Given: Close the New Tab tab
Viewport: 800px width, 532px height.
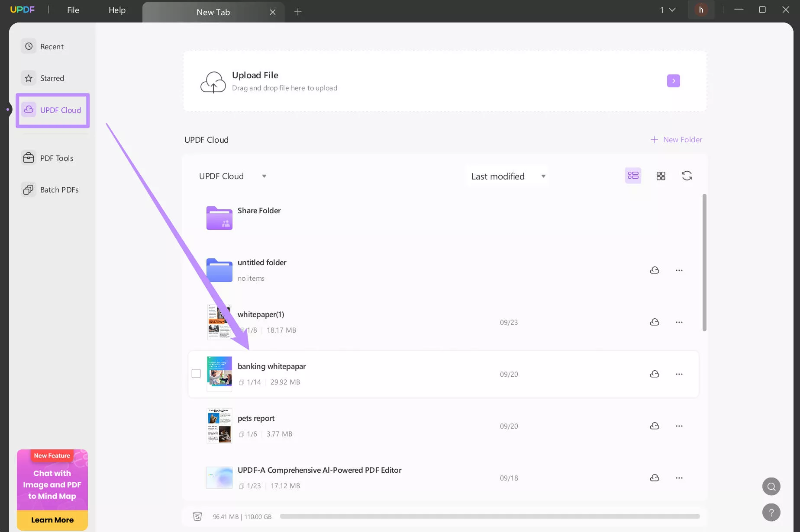Looking at the screenshot, I should click(273, 12).
